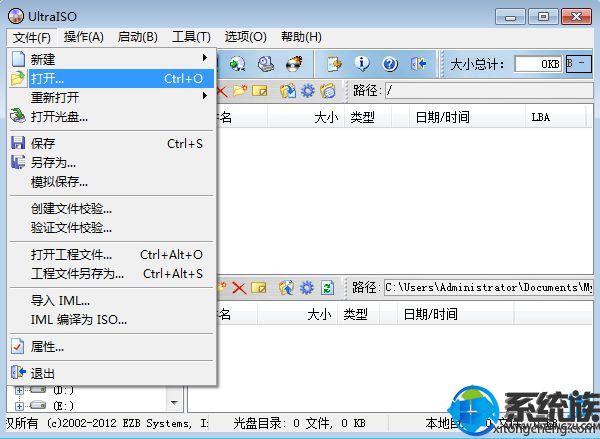600x439 pixels.
Task: Open the 启动(B) menu
Action: click(138, 37)
